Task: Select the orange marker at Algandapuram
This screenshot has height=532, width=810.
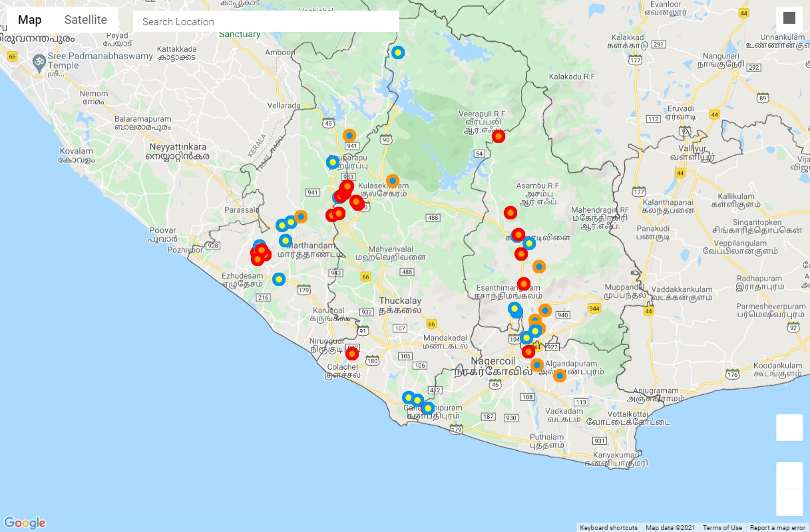Action: [x=560, y=376]
